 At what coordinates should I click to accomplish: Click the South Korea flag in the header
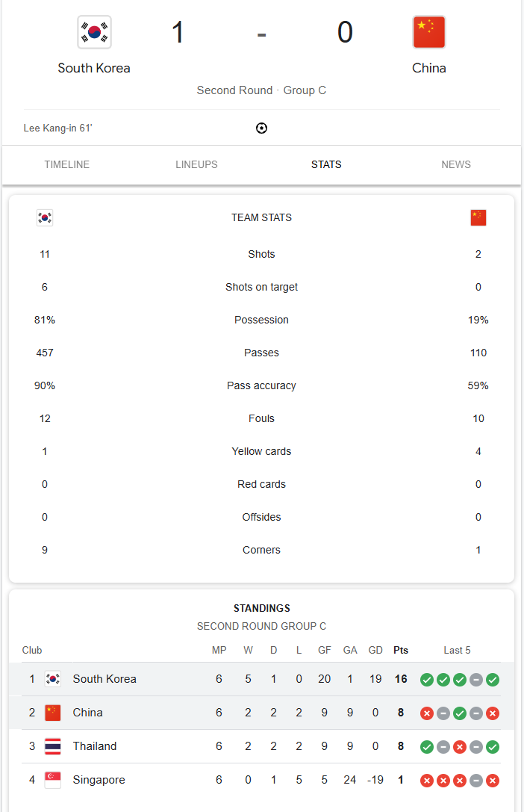pos(94,32)
